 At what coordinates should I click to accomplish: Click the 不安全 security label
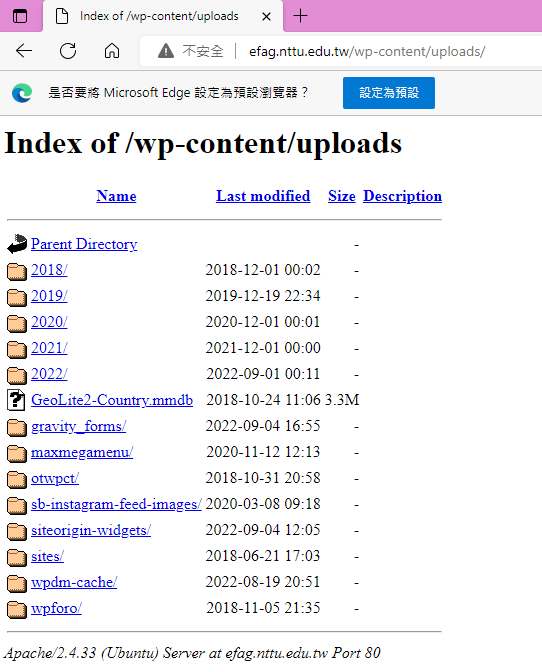pos(203,51)
